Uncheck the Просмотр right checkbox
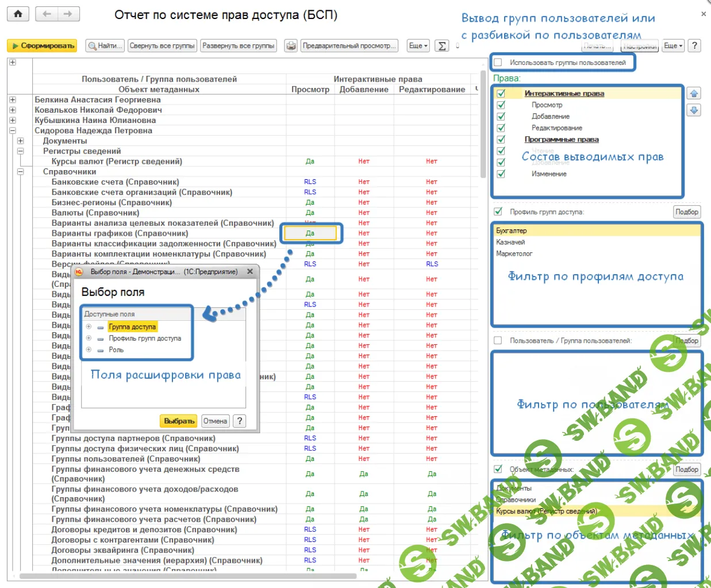The height and width of the screenshot is (588, 711). pos(501,105)
